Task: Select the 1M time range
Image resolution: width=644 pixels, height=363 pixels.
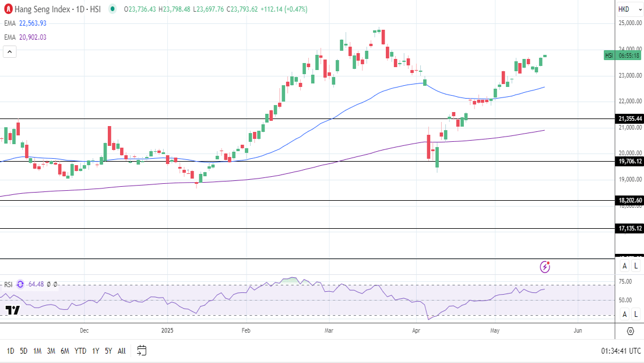Action: (x=37, y=351)
